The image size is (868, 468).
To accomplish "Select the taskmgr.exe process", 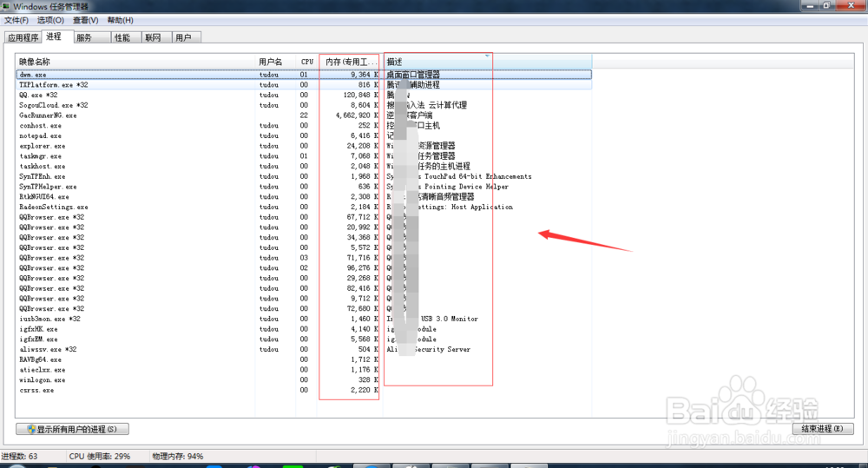I will [x=304, y=156].
